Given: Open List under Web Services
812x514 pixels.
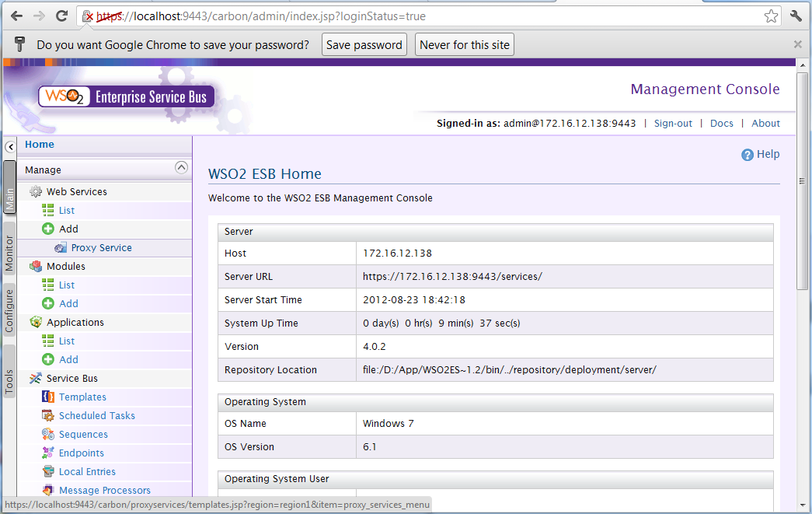Looking at the screenshot, I should [x=67, y=211].
